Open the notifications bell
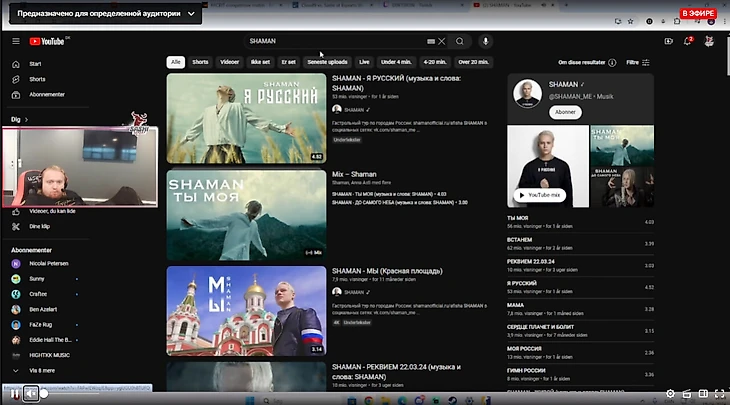Image resolution: width=730 pixels, height=405 pixels. (688, 41)
